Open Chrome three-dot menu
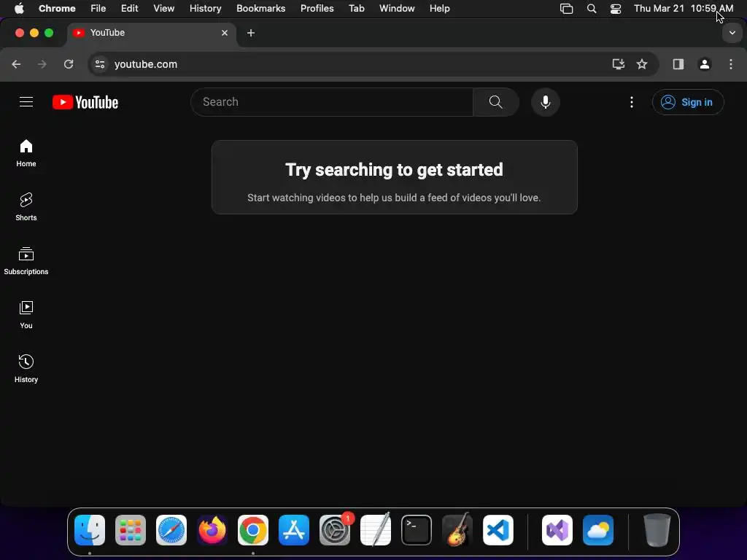 click(731, 64)
